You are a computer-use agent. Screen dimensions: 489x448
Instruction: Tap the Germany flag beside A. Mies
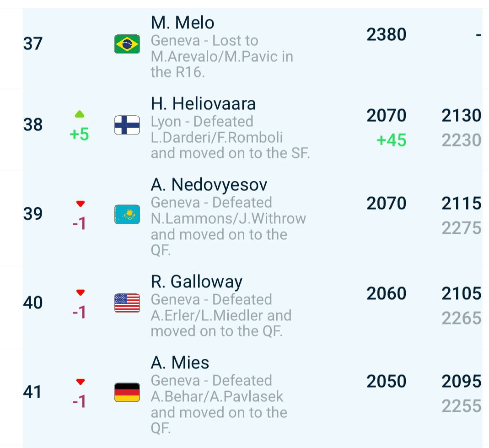coord(127,392)
